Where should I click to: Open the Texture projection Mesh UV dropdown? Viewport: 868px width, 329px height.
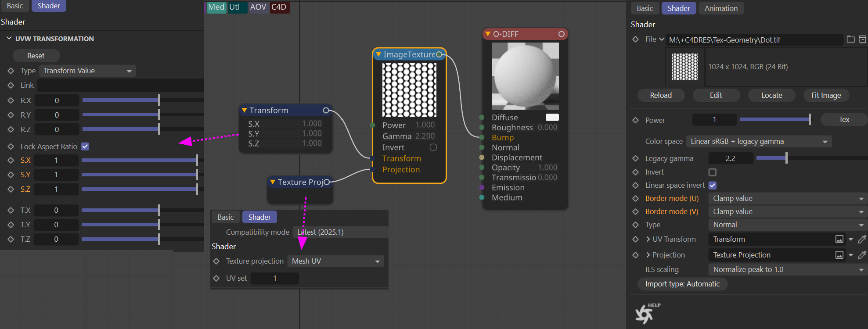click(x=335, y=261)
